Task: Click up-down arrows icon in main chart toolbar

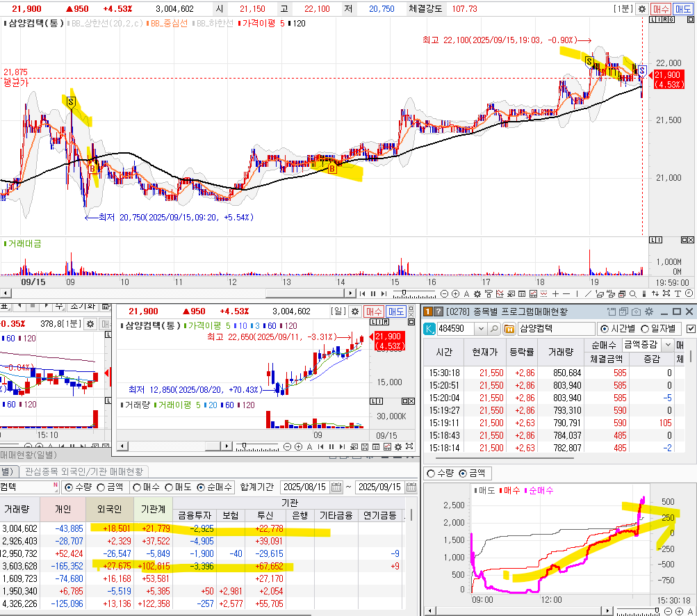Action: point(655,293)
